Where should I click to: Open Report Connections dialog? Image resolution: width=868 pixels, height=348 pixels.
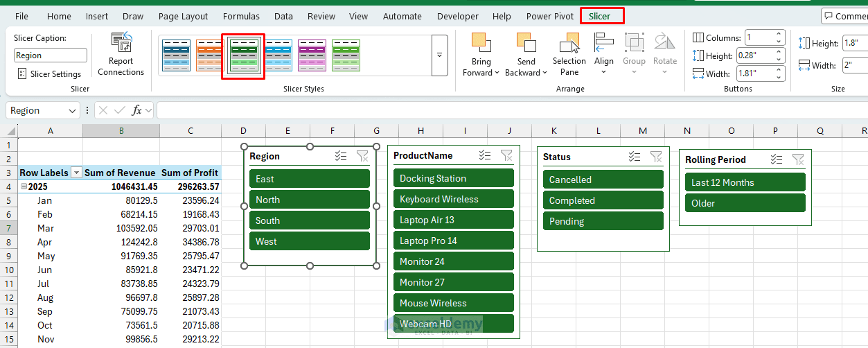point(121,54)
